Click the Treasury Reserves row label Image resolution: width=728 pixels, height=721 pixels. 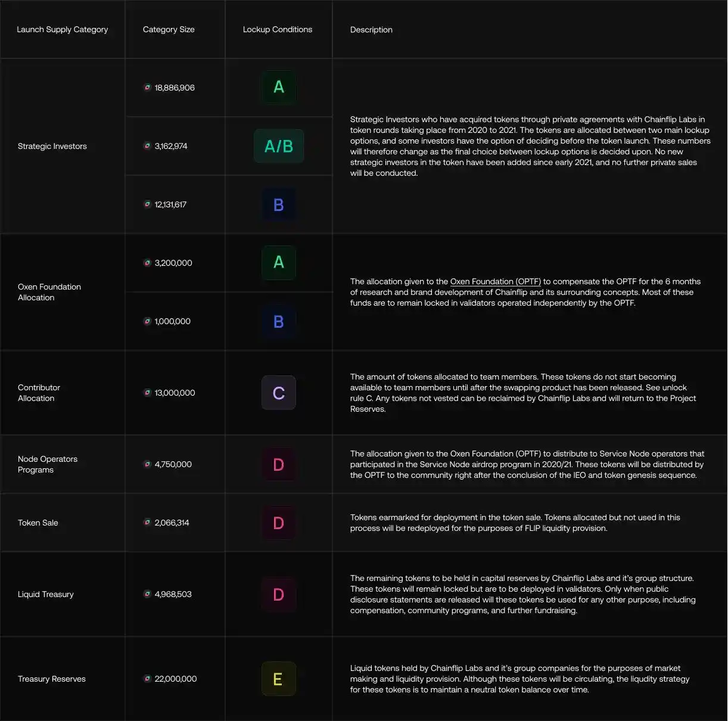[x=52, y=679]
